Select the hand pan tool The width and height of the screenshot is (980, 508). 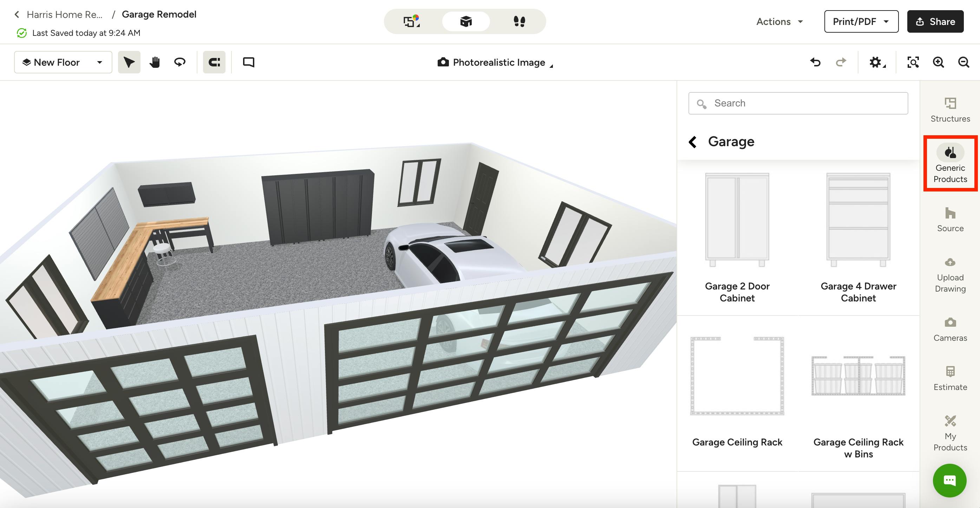click(155, 62)
